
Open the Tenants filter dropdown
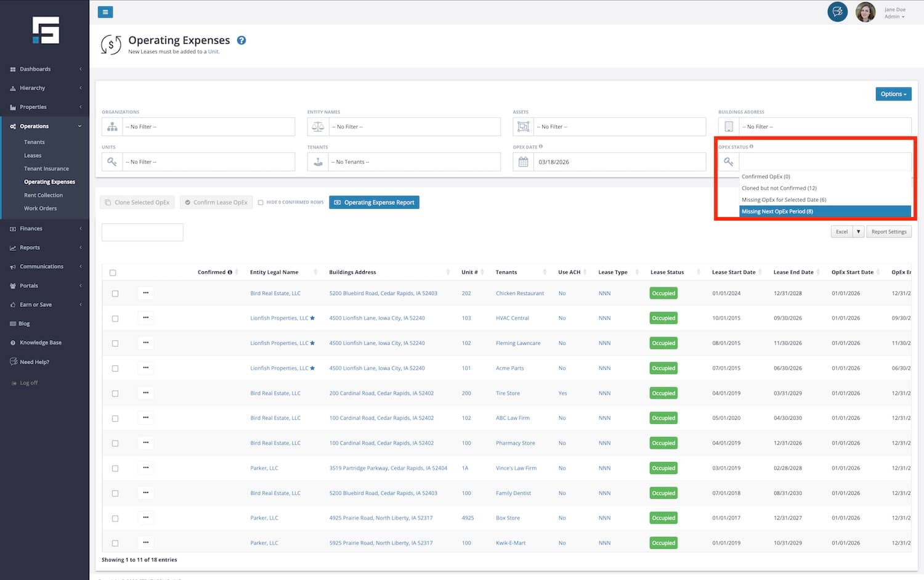pos(414,162)
